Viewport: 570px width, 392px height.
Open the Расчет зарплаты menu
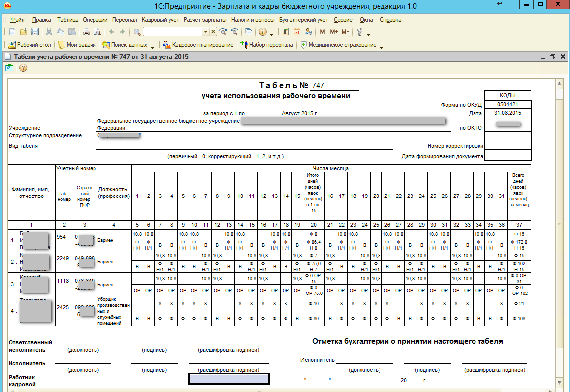(204, 20)
